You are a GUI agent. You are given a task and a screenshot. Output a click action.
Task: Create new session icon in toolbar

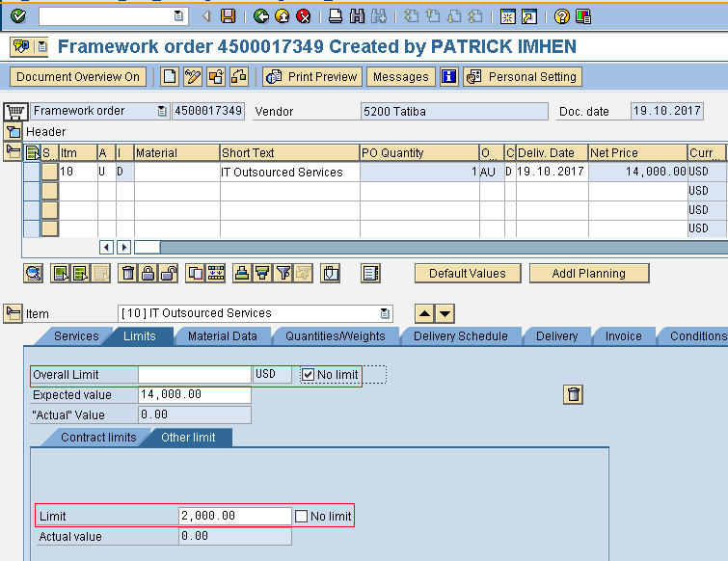508,16
